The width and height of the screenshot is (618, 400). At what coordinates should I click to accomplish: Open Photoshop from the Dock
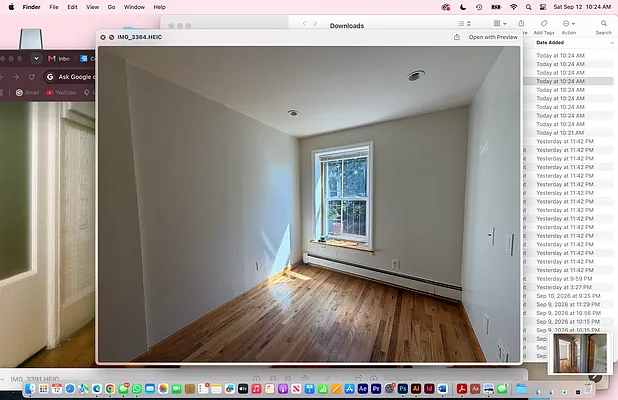[x=403, y=389]
